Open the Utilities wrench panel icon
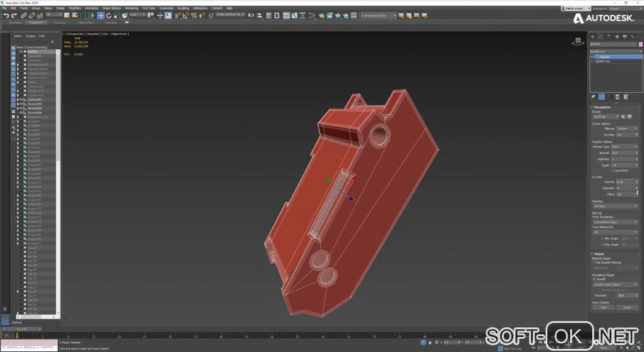The image size is (644, 352). click(633, 37)
